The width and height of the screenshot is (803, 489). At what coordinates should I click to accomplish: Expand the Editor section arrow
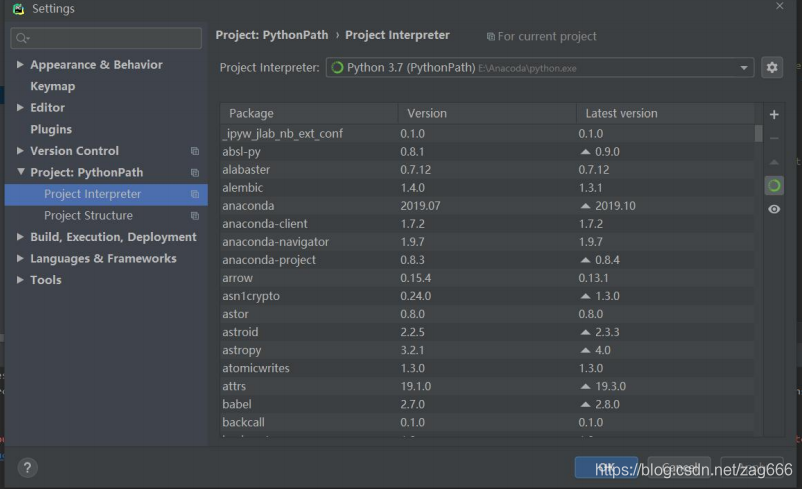coord(20,108)
